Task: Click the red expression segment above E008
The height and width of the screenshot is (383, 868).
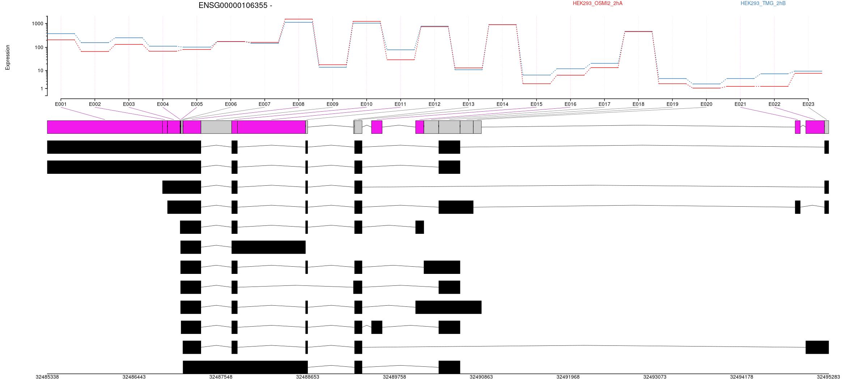Action: pos(298,19)
